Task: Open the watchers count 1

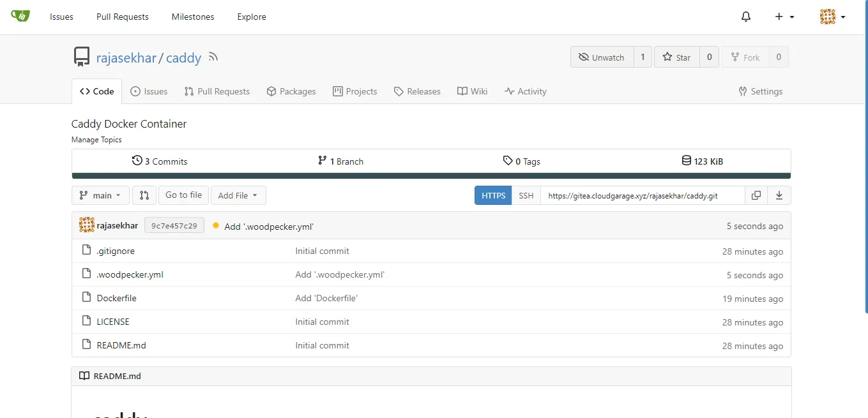Action: (x=643, y=57)
